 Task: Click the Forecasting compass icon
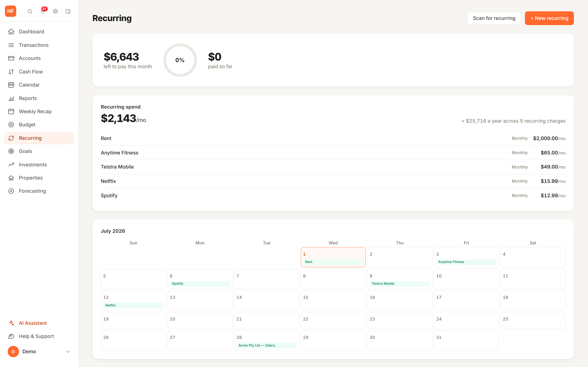[11, 191]
